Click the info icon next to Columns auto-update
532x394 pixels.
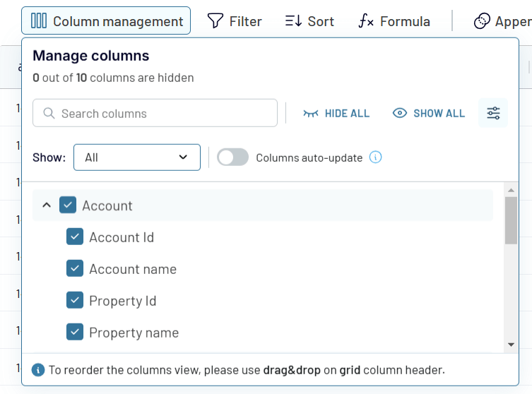(x=375, y=157)
